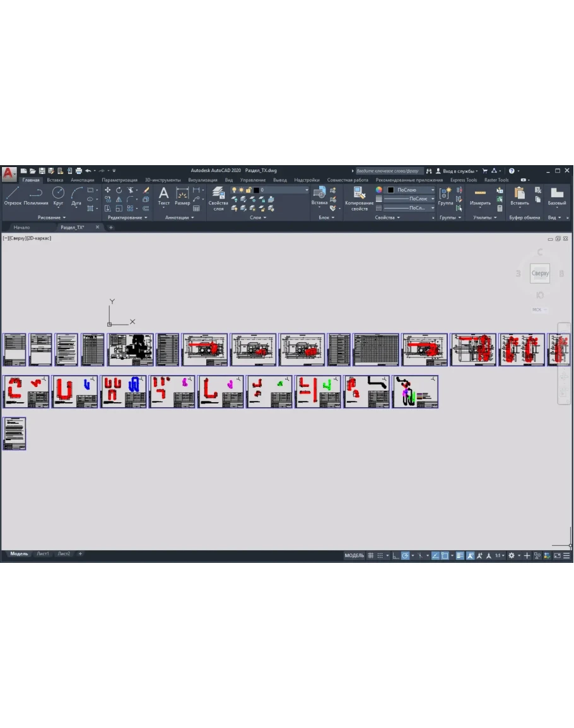Viewport: 574px width, 728px height.
Task: Click the Текст text tool
Action: 163,195
